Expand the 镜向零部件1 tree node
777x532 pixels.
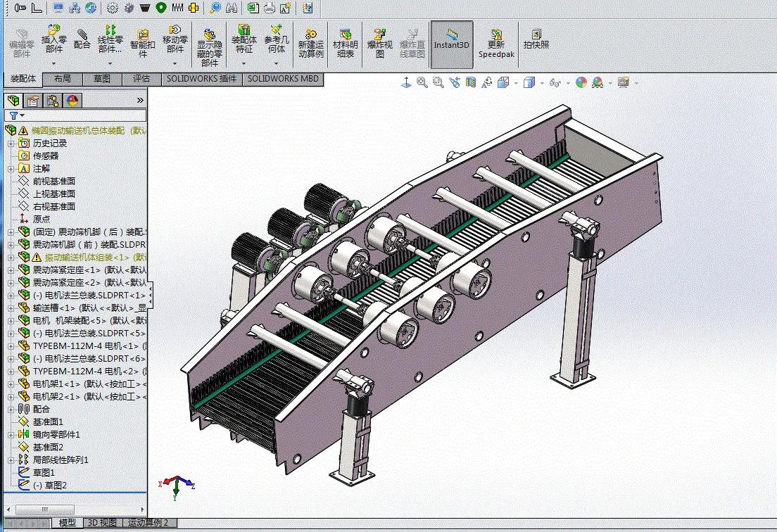coord(11,435)
